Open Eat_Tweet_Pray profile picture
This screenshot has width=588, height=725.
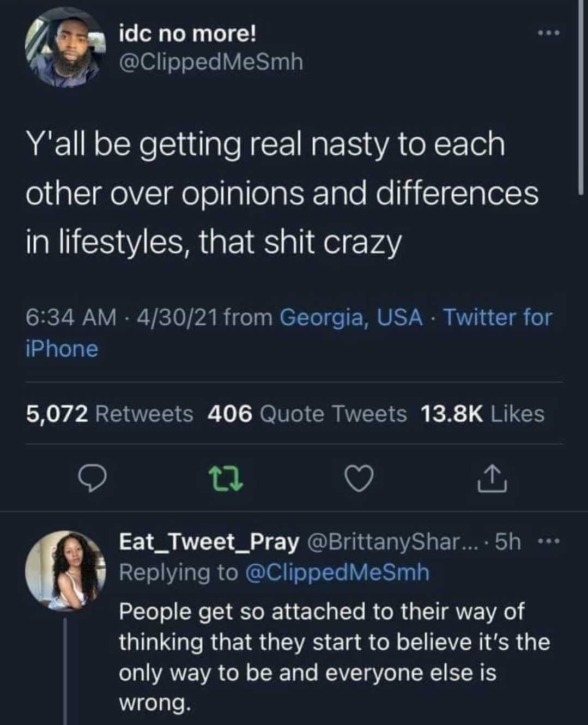[65, 570]
